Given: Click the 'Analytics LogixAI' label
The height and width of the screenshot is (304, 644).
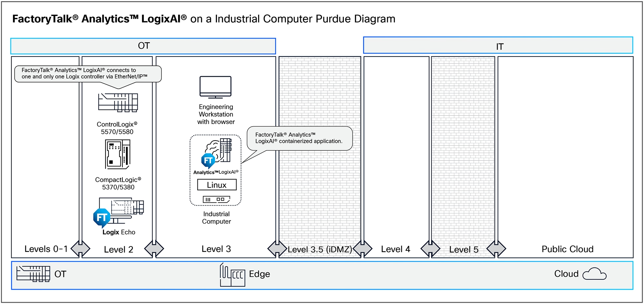Looking at the screenshot, I should click(x=216, y=172).
